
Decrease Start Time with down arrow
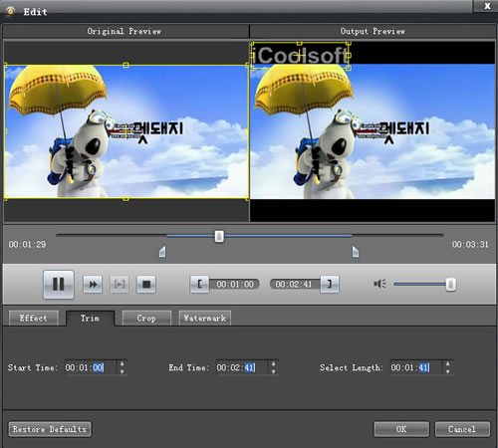click(123, 371)
